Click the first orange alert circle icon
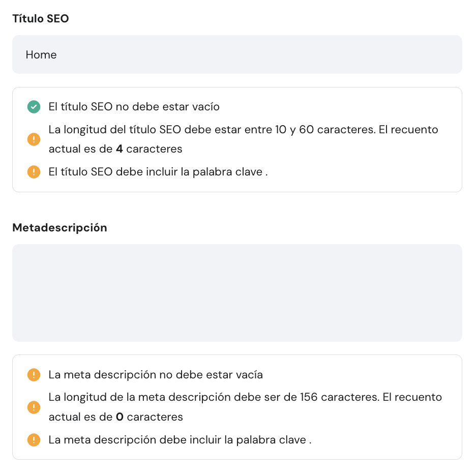This screenshot has width=476, height=473. click(34, 139)
